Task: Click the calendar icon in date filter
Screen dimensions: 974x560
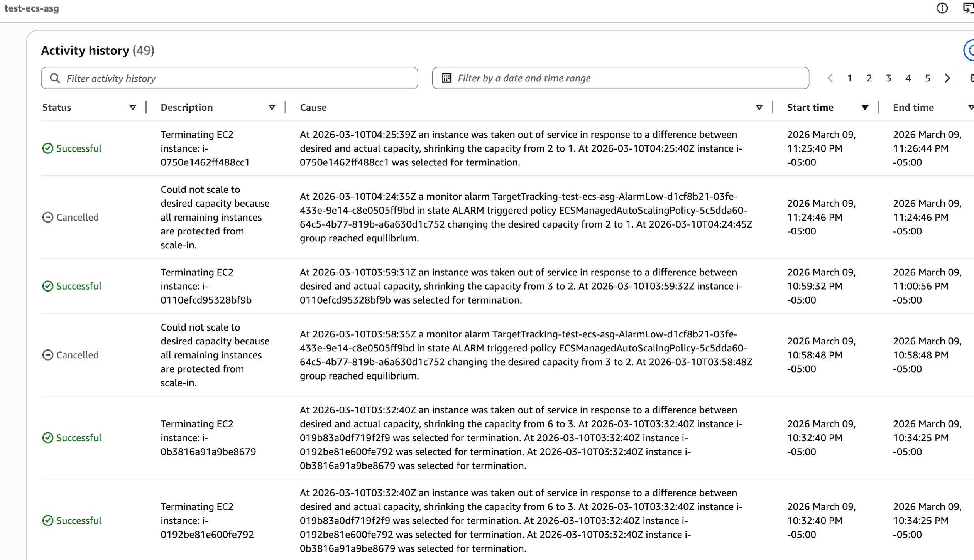Action: coord(446,78)
